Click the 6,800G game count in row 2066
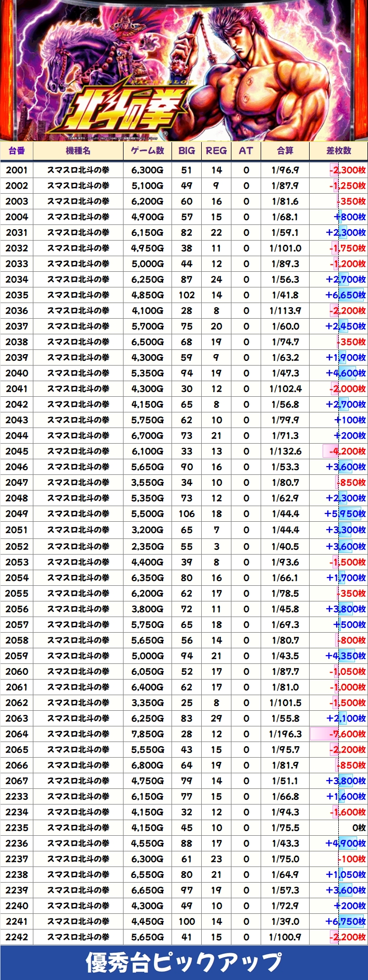 tap(148, 765)
